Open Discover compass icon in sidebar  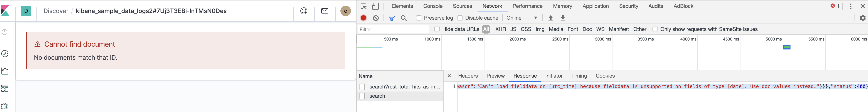click(x=5, y=54)
